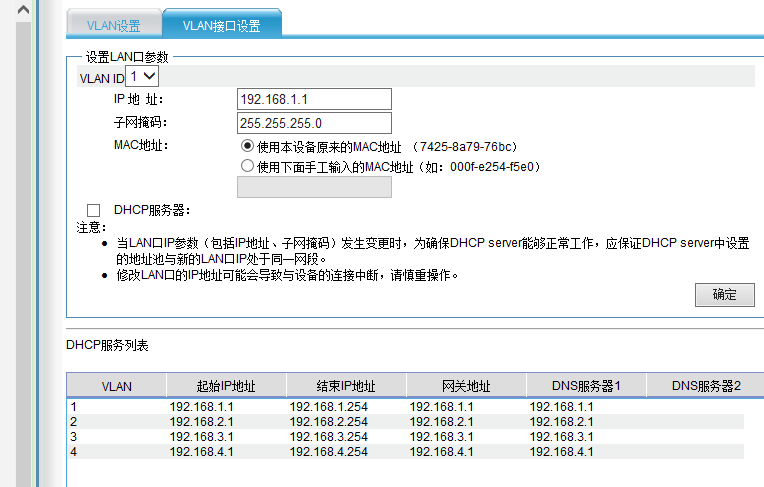
Task: Click the 结束IP地址 column header
Action: tap(346, 386)
